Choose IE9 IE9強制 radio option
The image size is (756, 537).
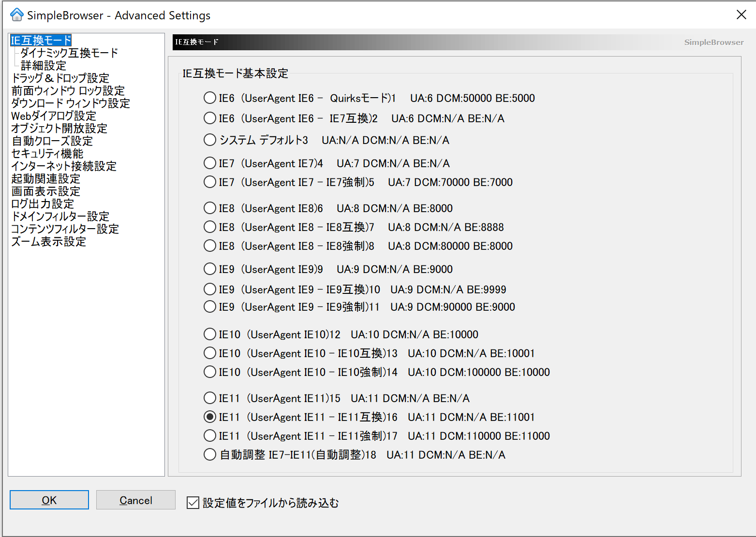210,307
